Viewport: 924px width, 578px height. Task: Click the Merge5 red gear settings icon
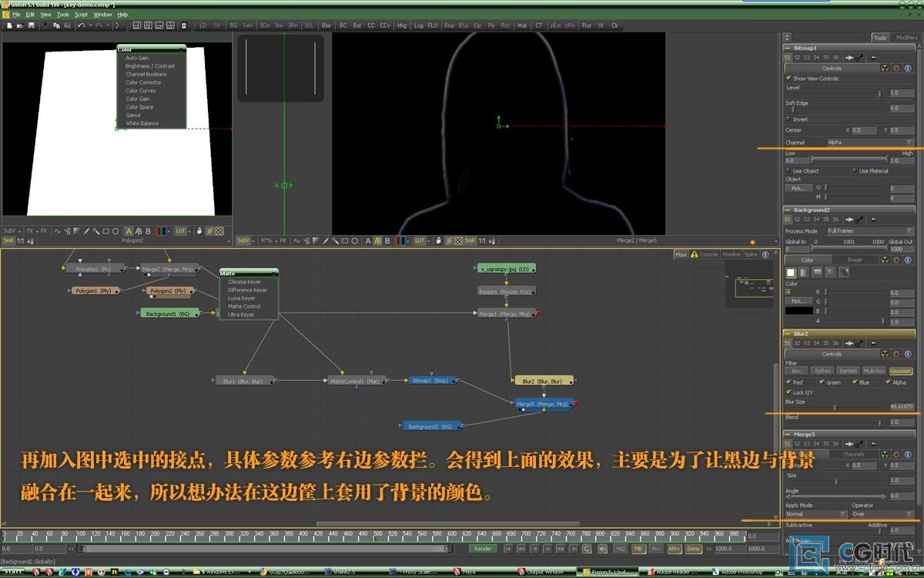897,454
